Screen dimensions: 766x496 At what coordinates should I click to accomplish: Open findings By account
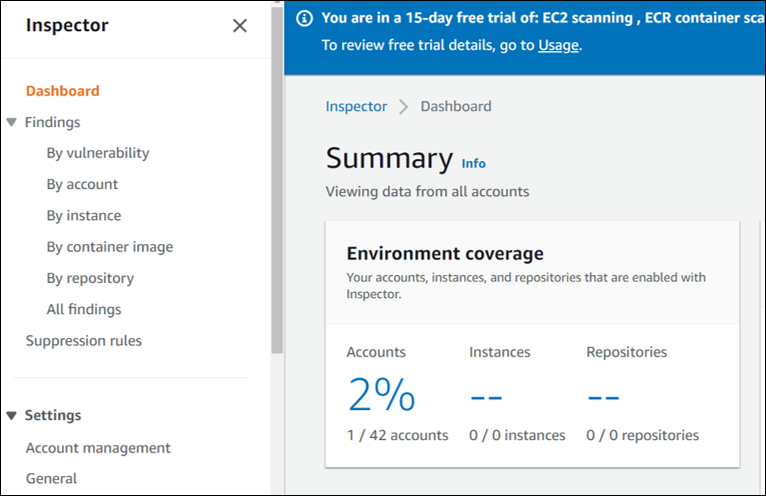[82, 184]
